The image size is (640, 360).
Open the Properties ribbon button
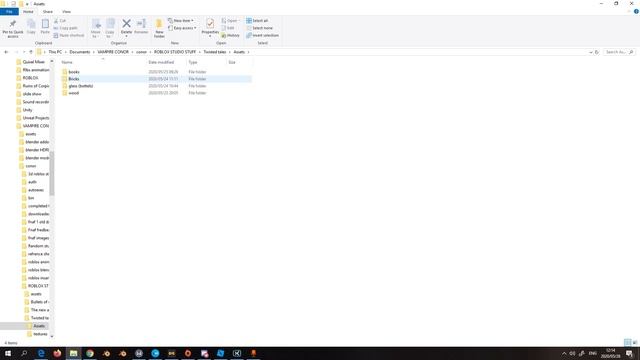point(210,28)
